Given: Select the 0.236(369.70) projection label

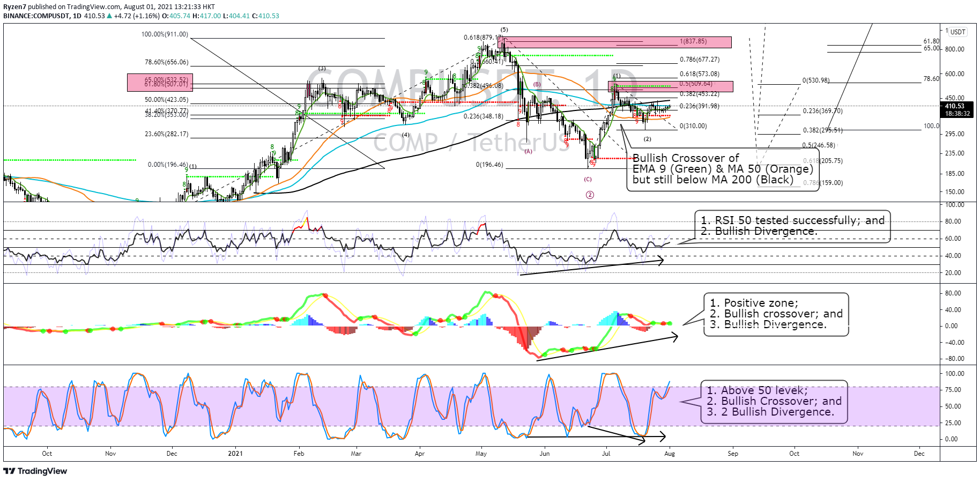Looking at the screenshot, I should point(822,112).
